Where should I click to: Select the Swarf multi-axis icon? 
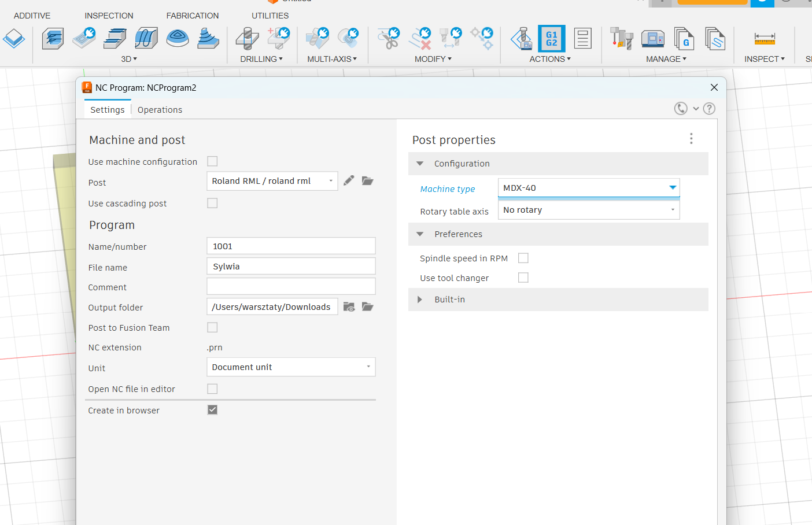[318, 39]
